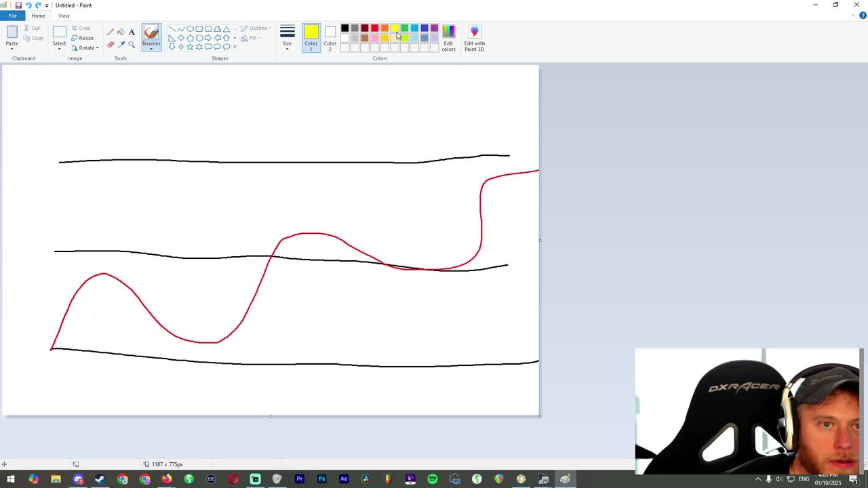Click the Undo icon in title bar
The width and height of the screenshot is (868, 488).
tap(28, 5)
